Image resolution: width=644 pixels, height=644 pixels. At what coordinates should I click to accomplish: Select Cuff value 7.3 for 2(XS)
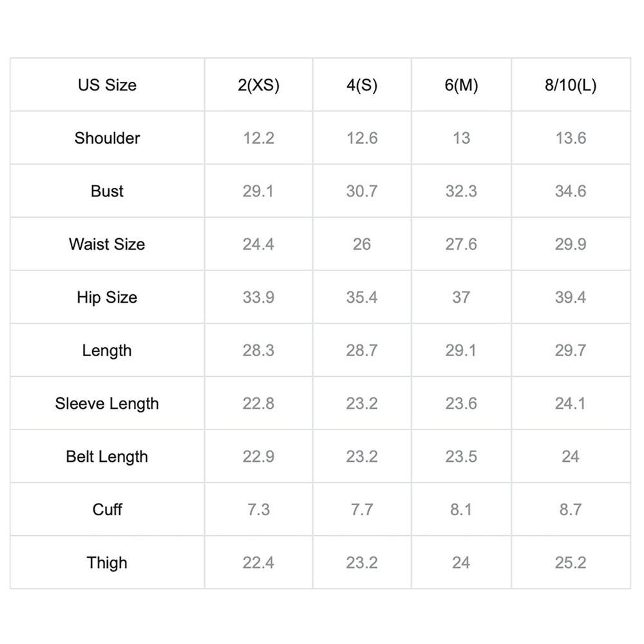coord(258,509)
